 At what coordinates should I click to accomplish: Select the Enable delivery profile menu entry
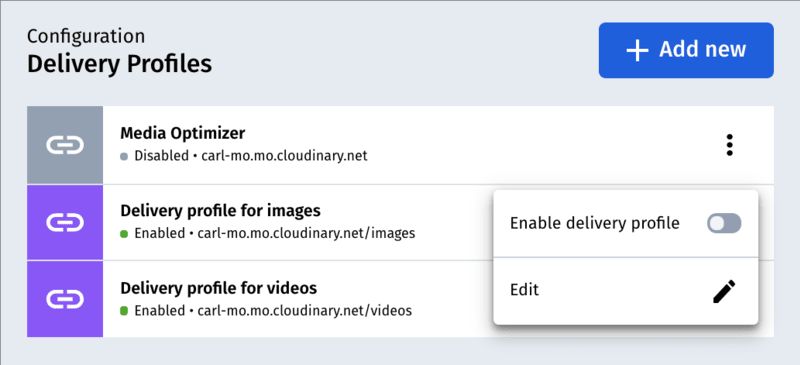tap(626, 224)
